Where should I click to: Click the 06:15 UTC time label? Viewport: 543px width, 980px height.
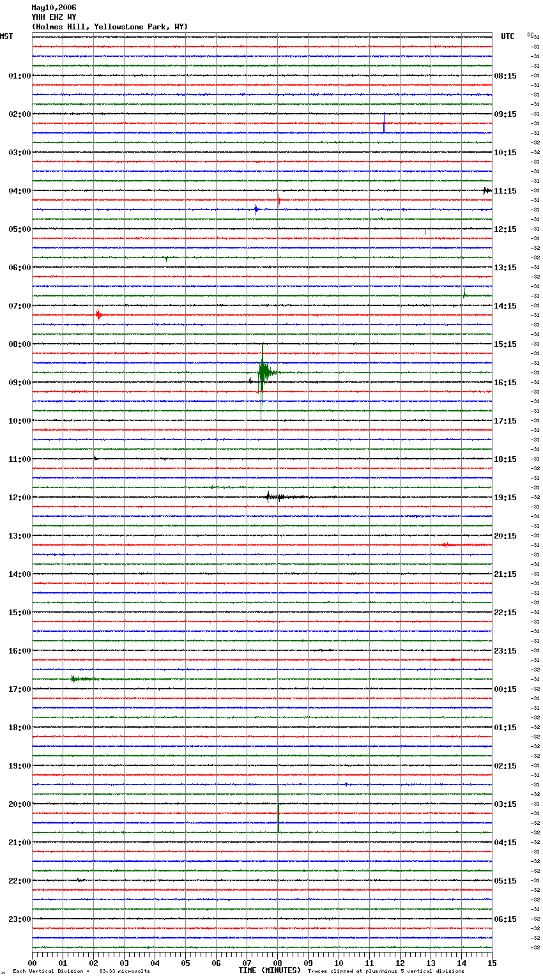click(505, 919)
